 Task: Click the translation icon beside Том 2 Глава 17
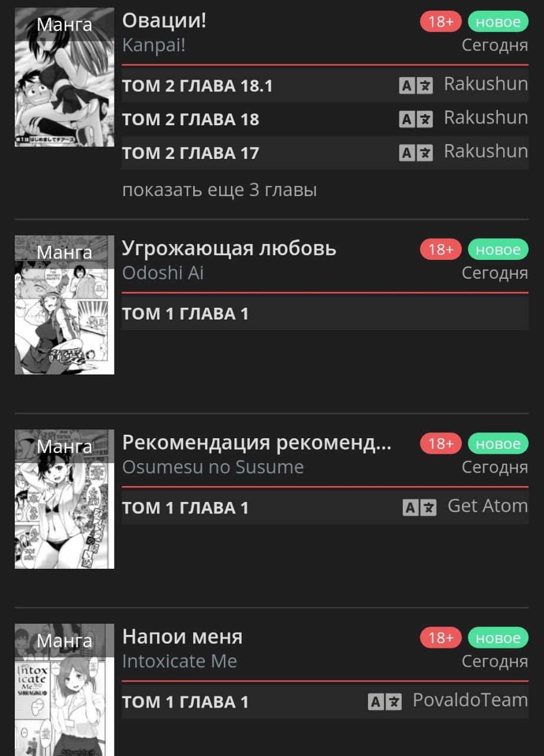(416, 153)
